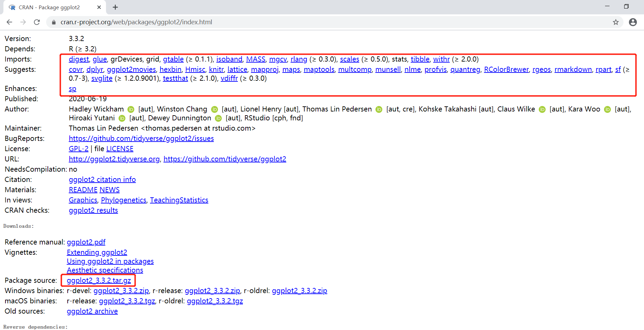Reload the CRAN page

click(37, 22)
